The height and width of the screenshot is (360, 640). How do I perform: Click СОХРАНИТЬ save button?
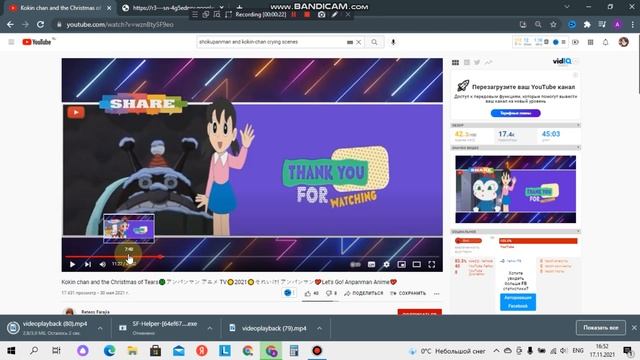click(408, 293)
